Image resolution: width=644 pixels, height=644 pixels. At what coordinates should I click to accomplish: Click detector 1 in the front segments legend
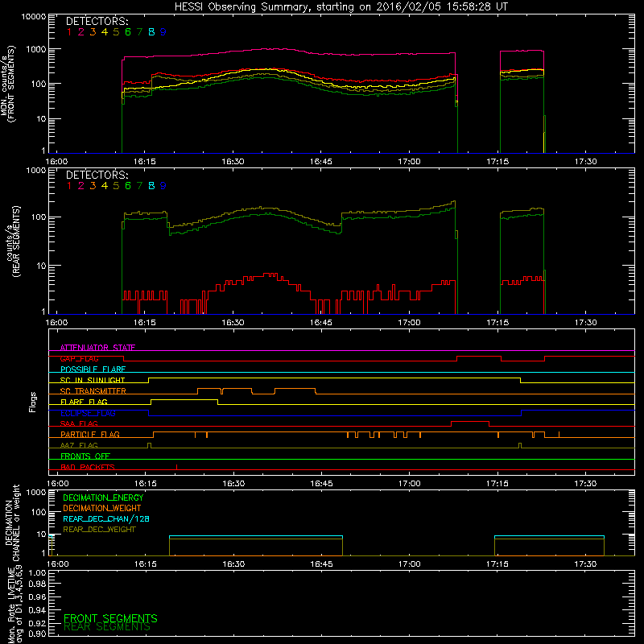69,32
